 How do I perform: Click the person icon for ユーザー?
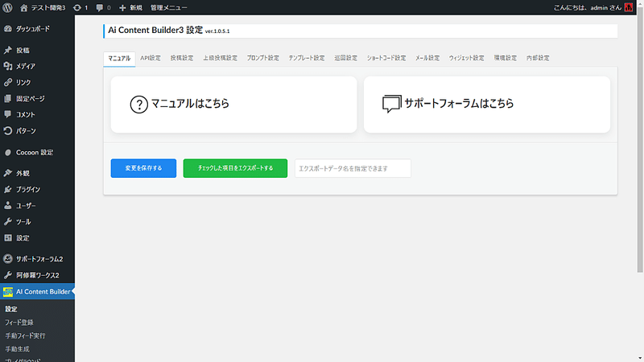point(8,206)
